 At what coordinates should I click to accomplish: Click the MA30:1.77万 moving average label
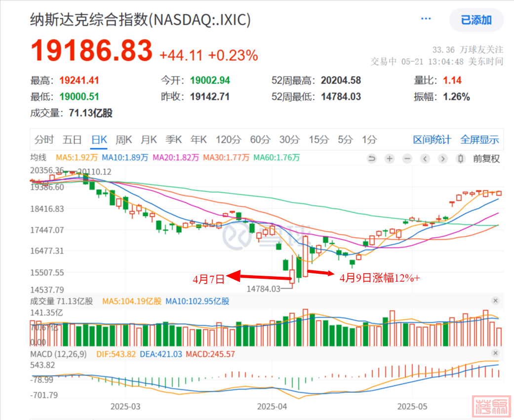pos(226,158)
